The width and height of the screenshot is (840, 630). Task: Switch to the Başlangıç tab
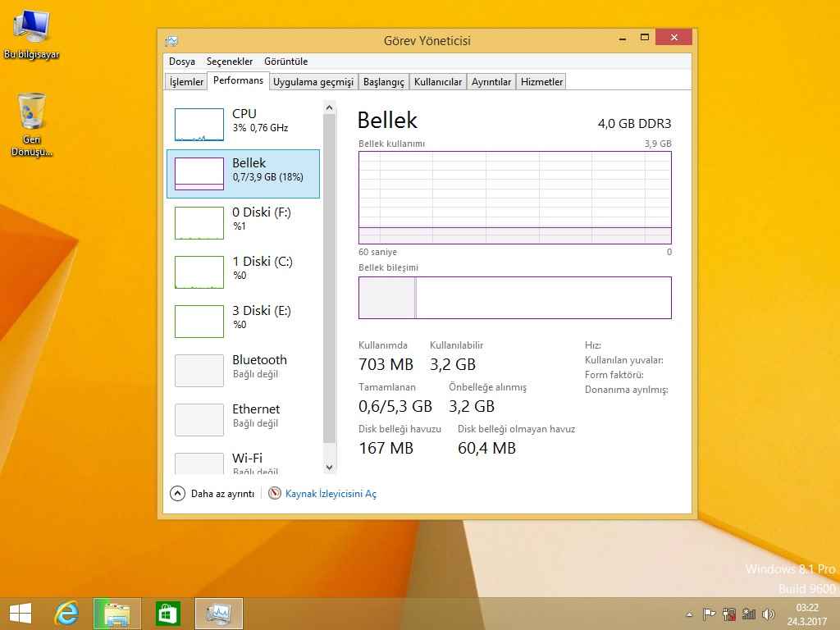[x=384, y=82]
